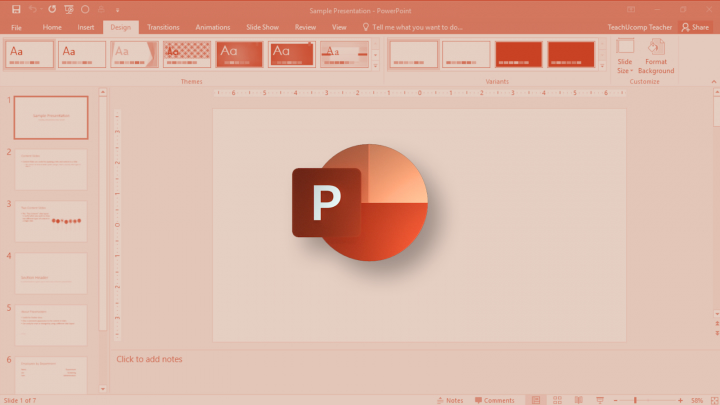Switch to Slide Sorter view icon
720x405 pixels.
pos(557,400)
